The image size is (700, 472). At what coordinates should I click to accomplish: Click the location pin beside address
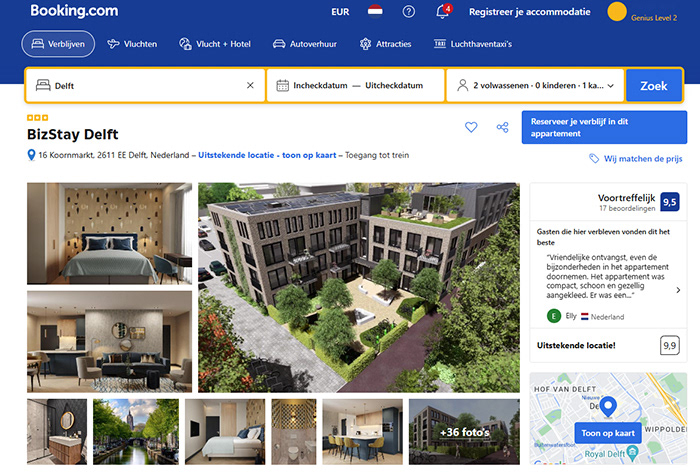(x=31, y=155)
